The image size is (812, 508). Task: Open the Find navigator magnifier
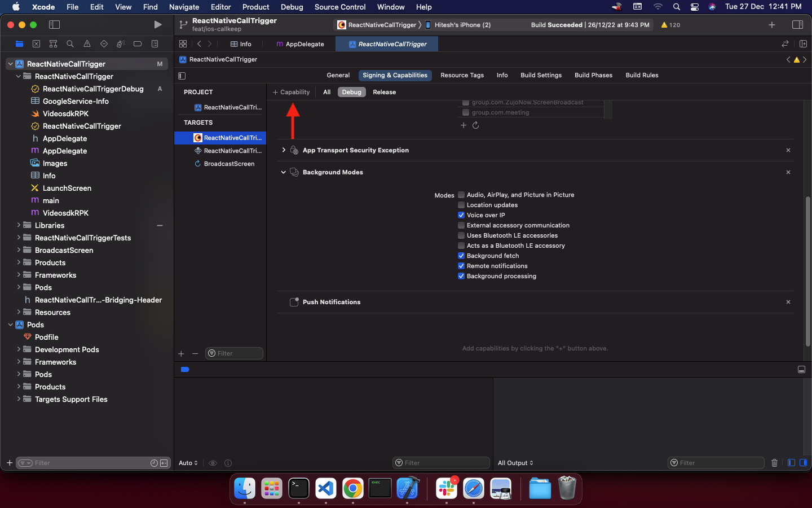click(70, 43)
